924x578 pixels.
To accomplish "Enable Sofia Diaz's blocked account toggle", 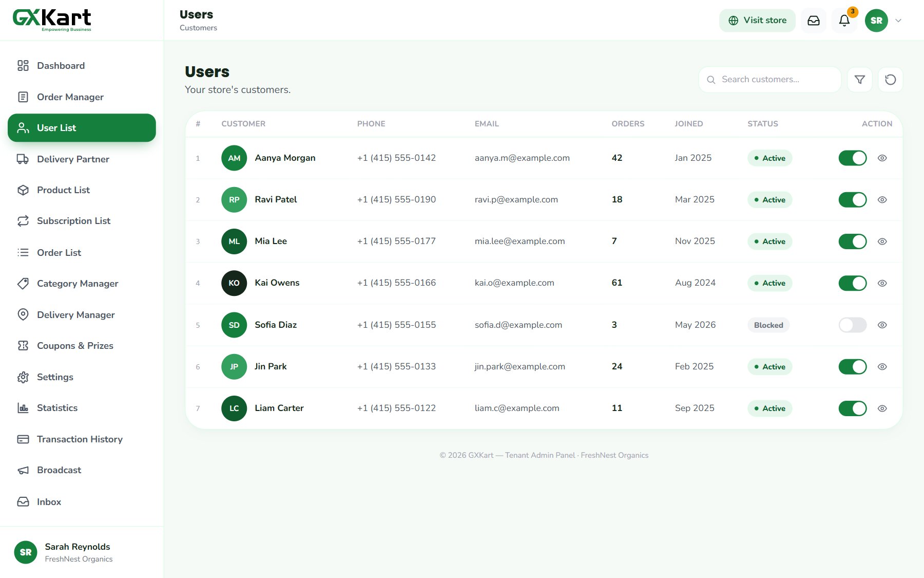I will click(853, 325).
